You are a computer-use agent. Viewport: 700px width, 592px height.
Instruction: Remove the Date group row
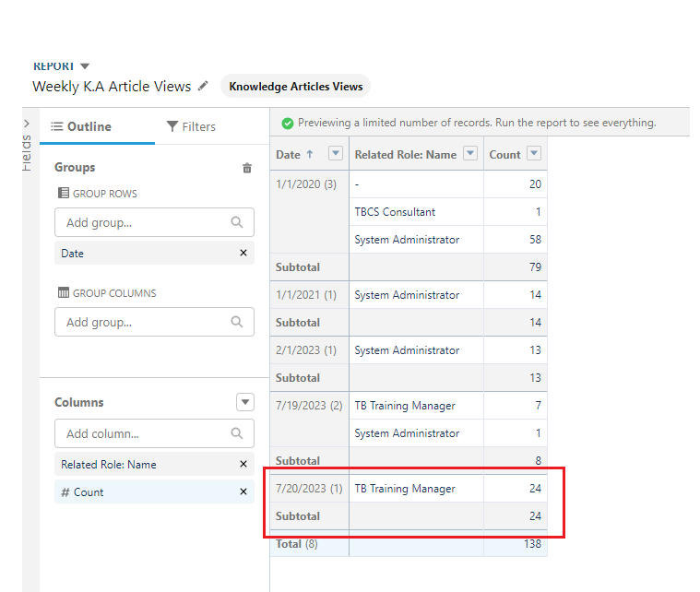243,253
